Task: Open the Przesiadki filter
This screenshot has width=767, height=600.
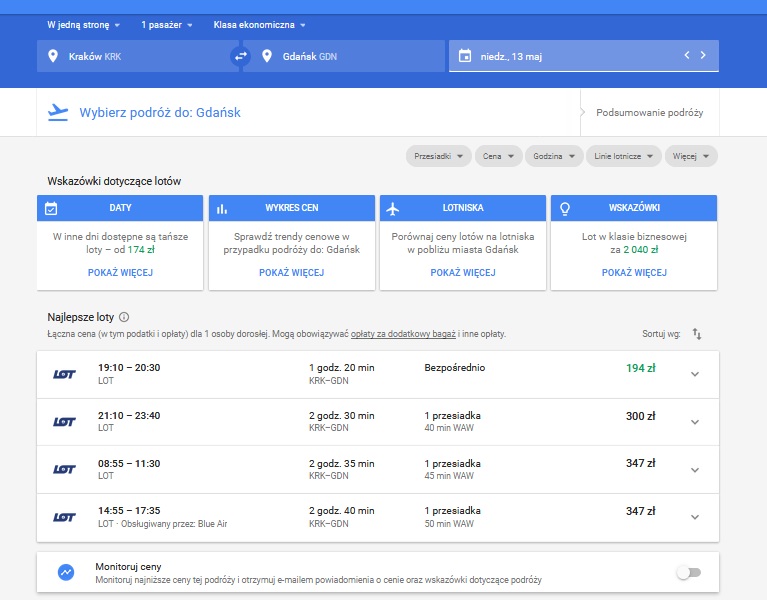Action: (x=438, y=156)
